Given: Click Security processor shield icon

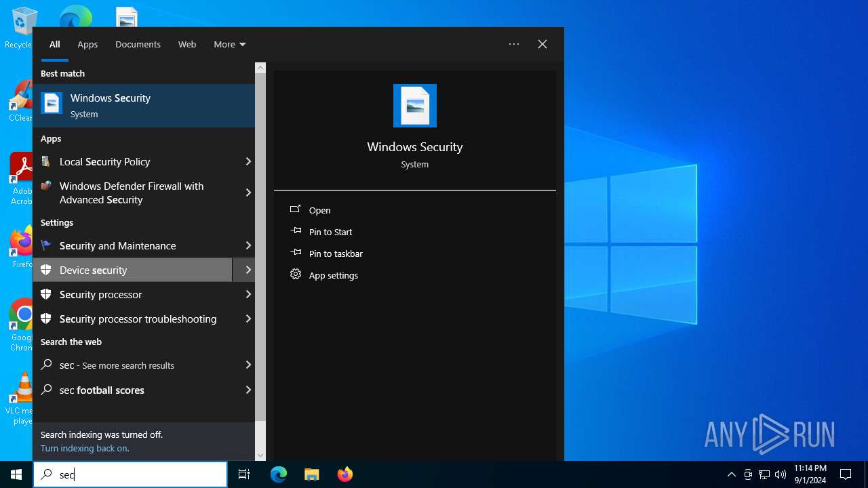Looking at the screenshot, I should point(46,294).
